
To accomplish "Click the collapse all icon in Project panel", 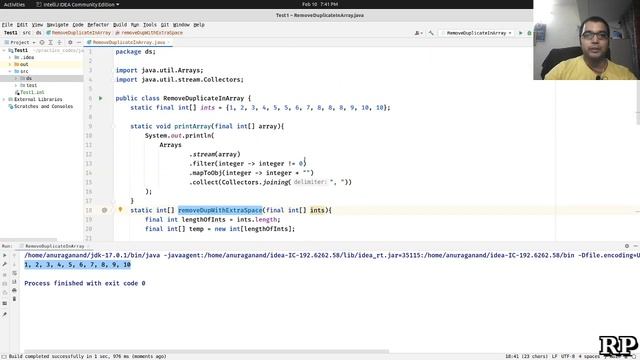I will coord(60,42).
